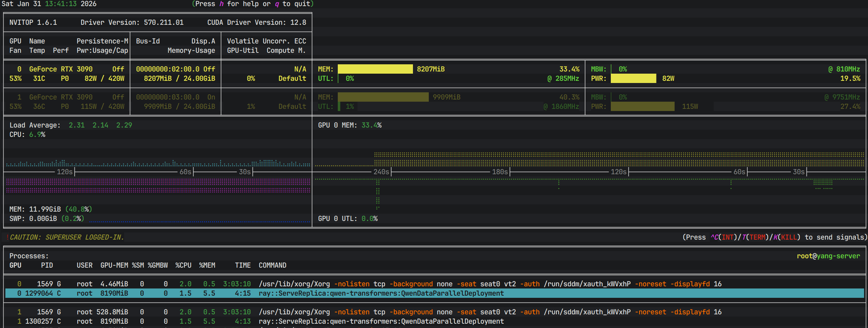The image size is (868, 328).
Task: Click the TIME column header
Action: coord(243,265)
